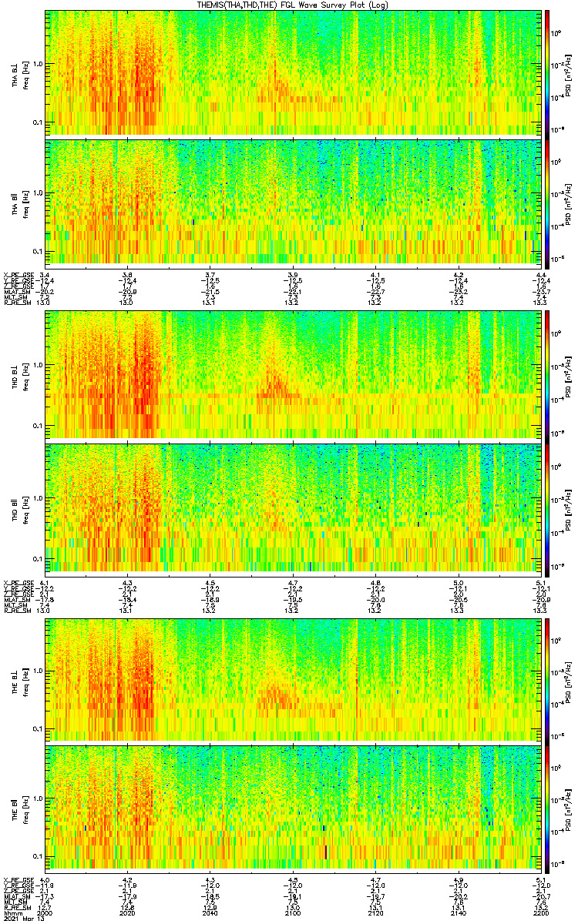The image size is (578, 924).
Task: Click the color bar beside THE B∥ panel
Action: pos(547,808)
